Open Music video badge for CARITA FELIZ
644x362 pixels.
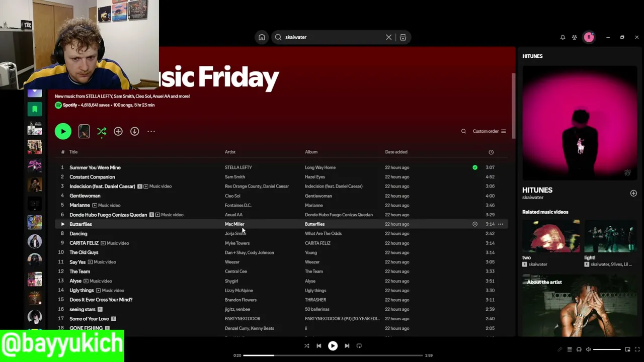pyautogui.click(x=115, y=243)
